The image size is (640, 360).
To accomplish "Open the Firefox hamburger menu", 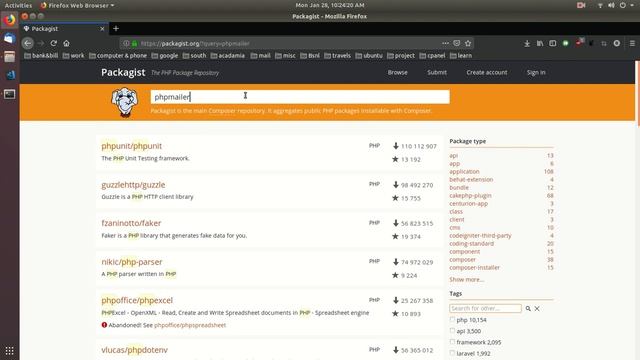I will pos(632,43).
